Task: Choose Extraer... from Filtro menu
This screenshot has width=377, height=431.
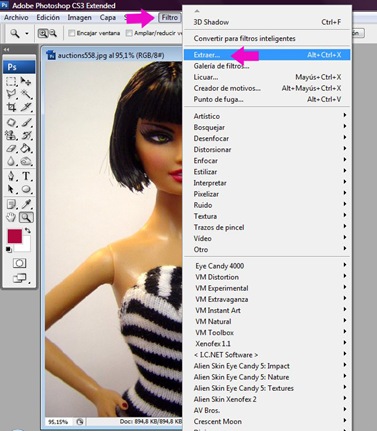Action: coord(267,55)
